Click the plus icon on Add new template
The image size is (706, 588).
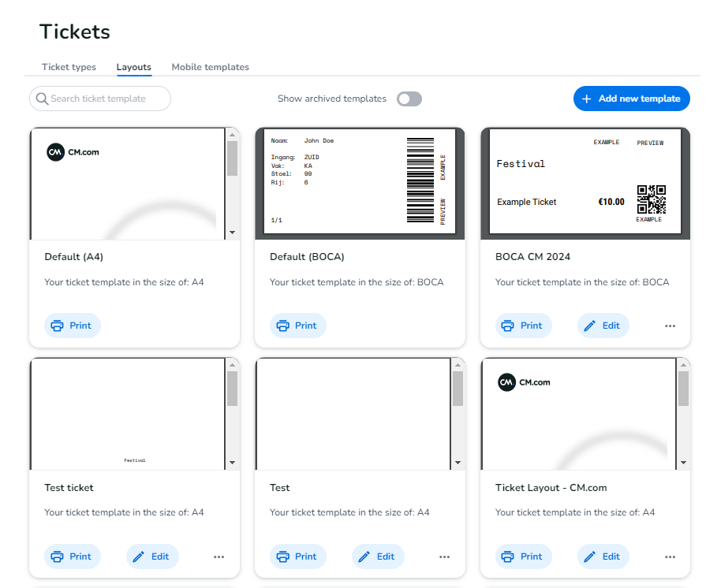[586, 99]
